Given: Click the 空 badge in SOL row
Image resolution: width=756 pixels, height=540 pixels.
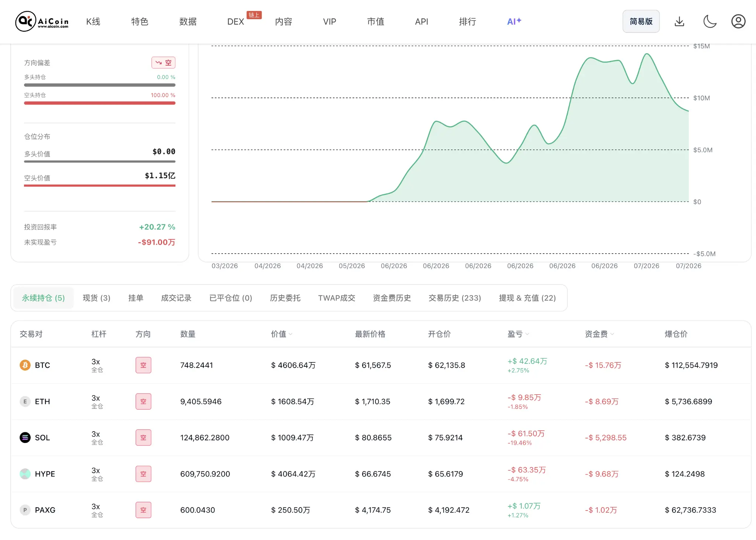Looking at the screenshot, I should coord(143,437).
